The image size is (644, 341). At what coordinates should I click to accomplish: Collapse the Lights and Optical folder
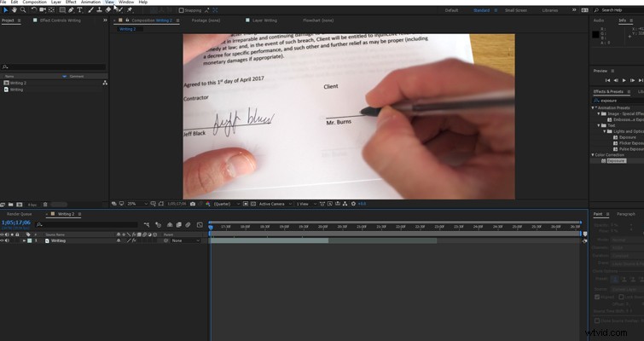605,131
